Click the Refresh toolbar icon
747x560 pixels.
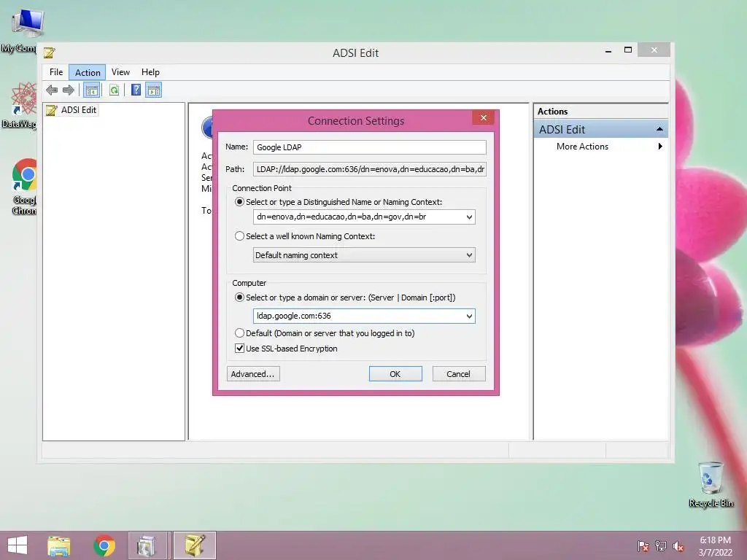click(114, 90)
